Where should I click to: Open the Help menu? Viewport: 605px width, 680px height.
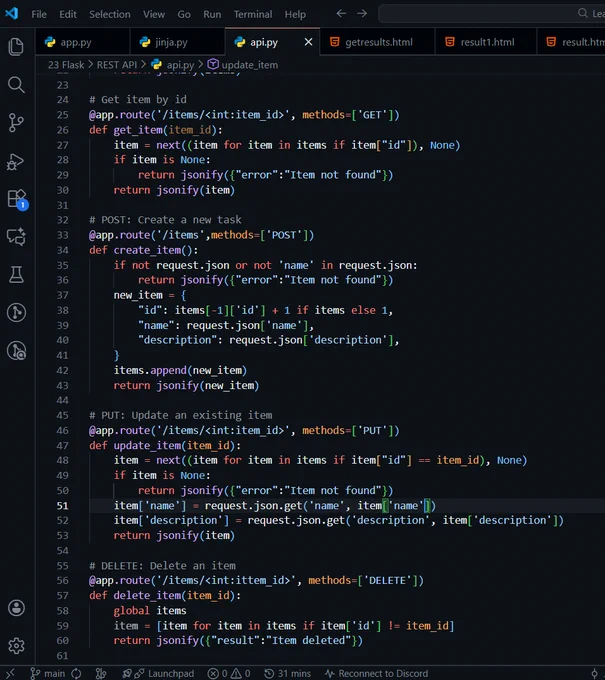pos(295,14)
